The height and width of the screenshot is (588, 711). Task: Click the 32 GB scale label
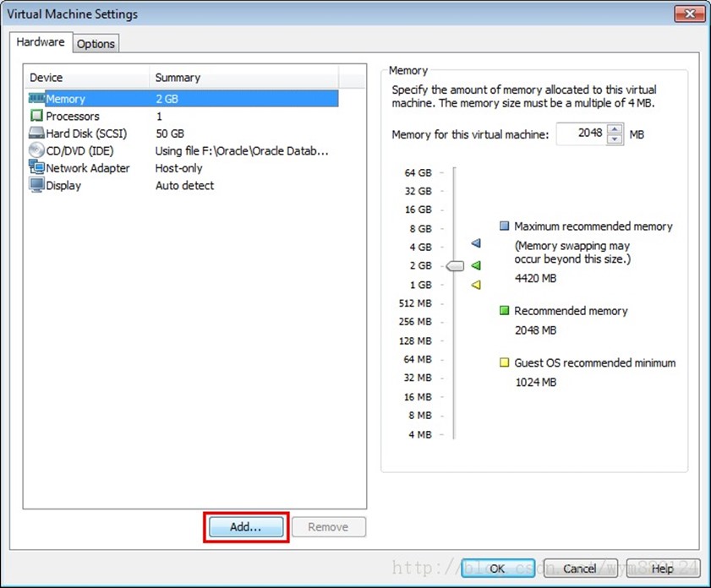(418, 191)
